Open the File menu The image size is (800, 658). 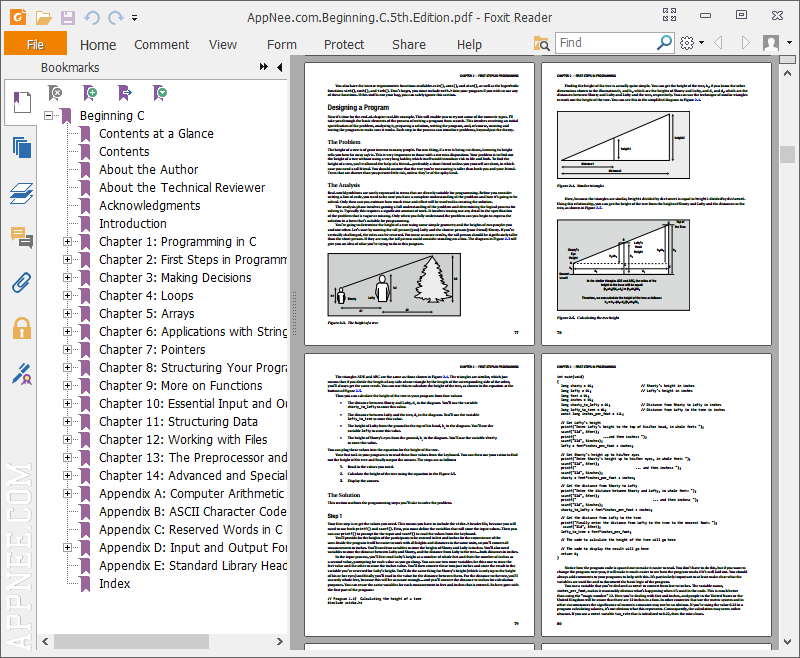pos(35,44)
